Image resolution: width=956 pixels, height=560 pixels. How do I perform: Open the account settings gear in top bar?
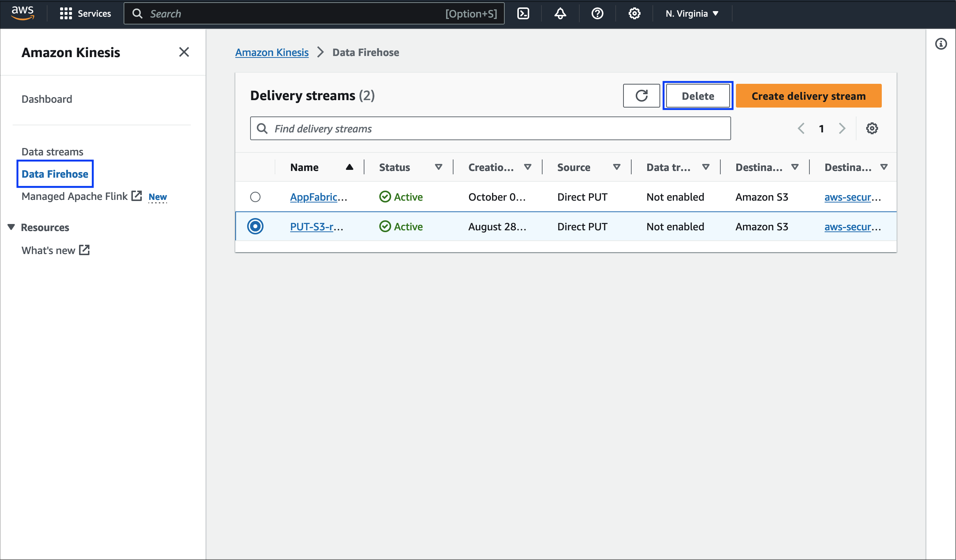(634, 13)
